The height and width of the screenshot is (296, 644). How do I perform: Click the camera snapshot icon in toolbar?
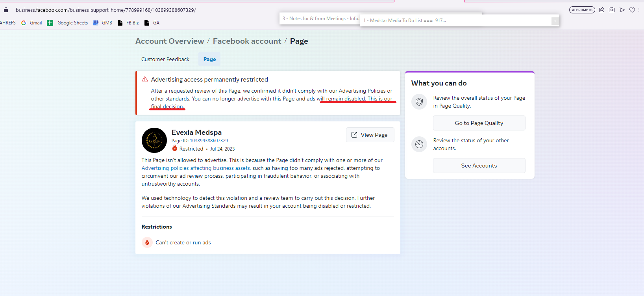click(612, 10)
